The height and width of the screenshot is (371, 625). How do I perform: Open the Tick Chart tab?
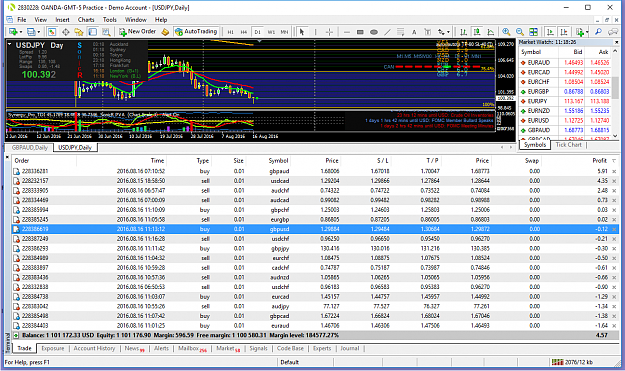[x=568, y=145]
